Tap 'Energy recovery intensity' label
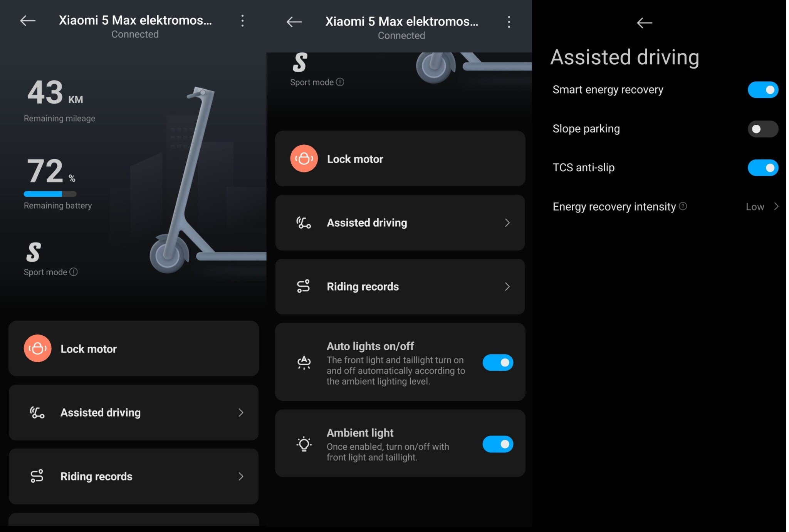This screenshot has height=532, width=789. coord(614,207)
